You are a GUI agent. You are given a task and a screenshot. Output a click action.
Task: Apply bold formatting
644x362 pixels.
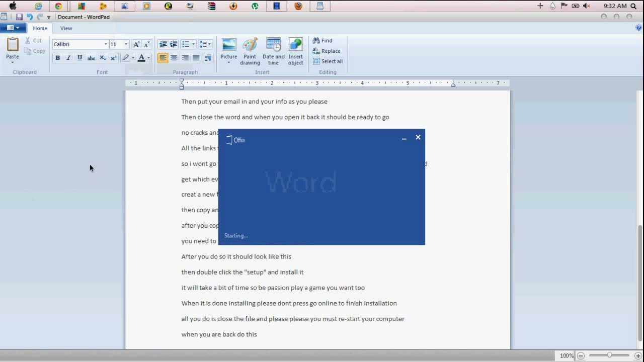57,58
